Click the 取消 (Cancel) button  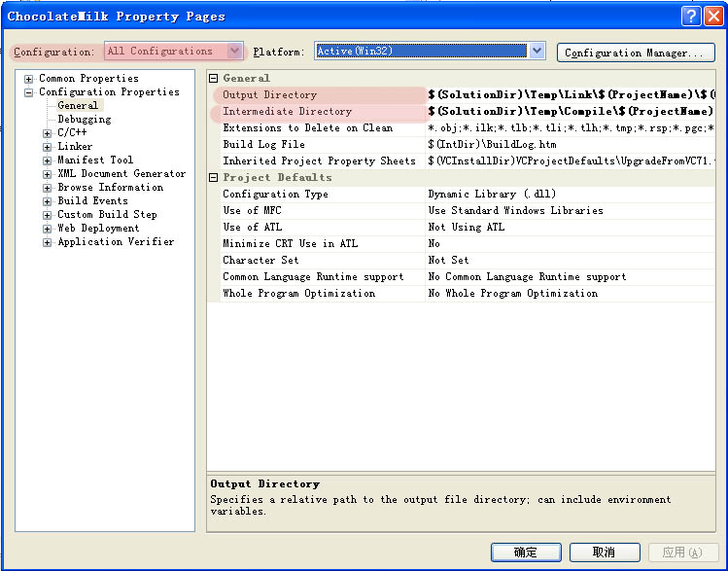605,553
